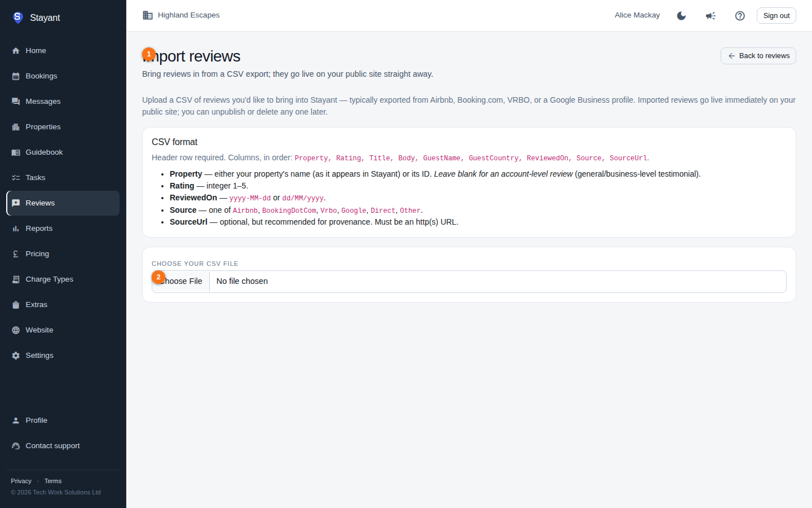Click the Contact support headset icon

pyautogui.click(x=16, y=446)
